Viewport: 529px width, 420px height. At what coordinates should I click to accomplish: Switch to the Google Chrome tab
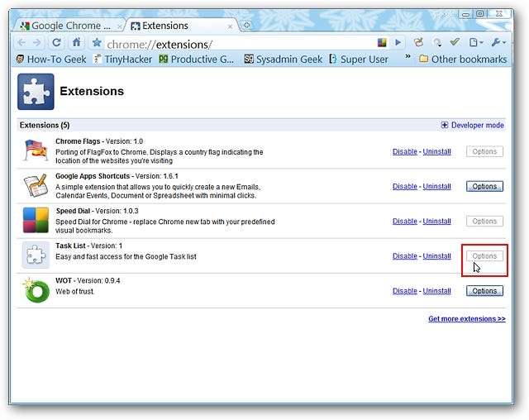[68, 26]
